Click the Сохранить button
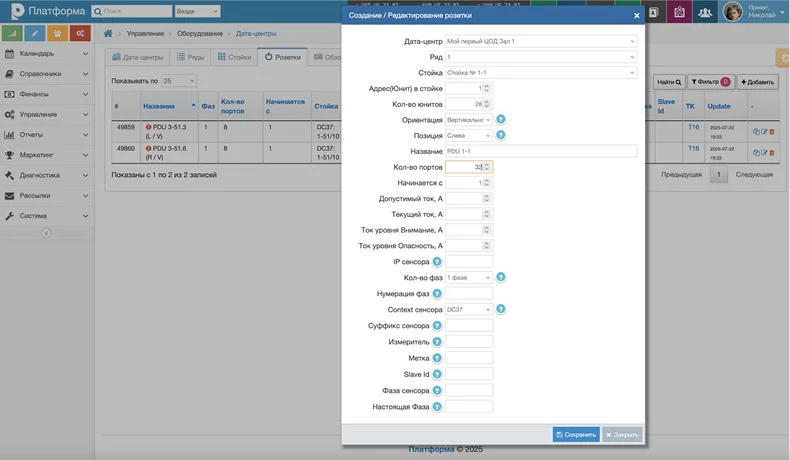 576,434
